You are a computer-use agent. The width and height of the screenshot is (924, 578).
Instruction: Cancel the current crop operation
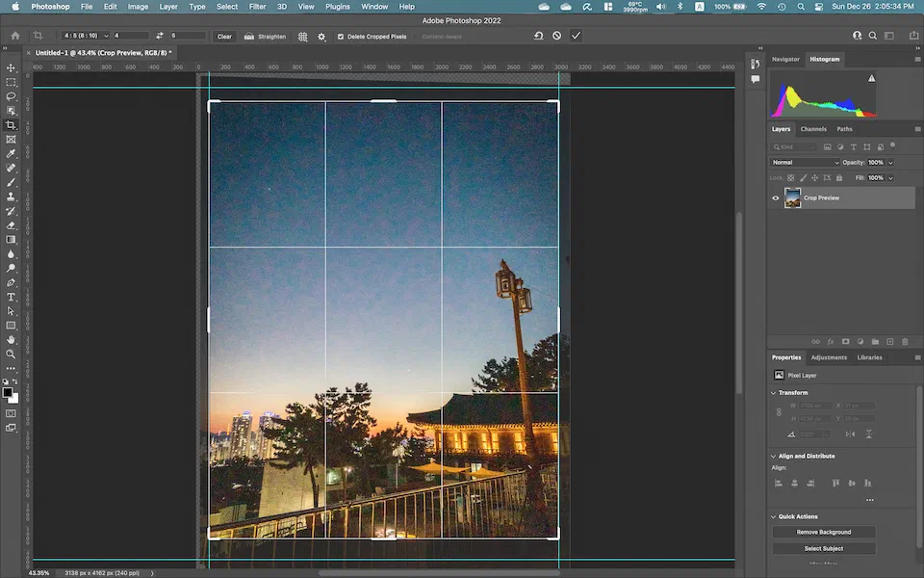click(556, 36)
